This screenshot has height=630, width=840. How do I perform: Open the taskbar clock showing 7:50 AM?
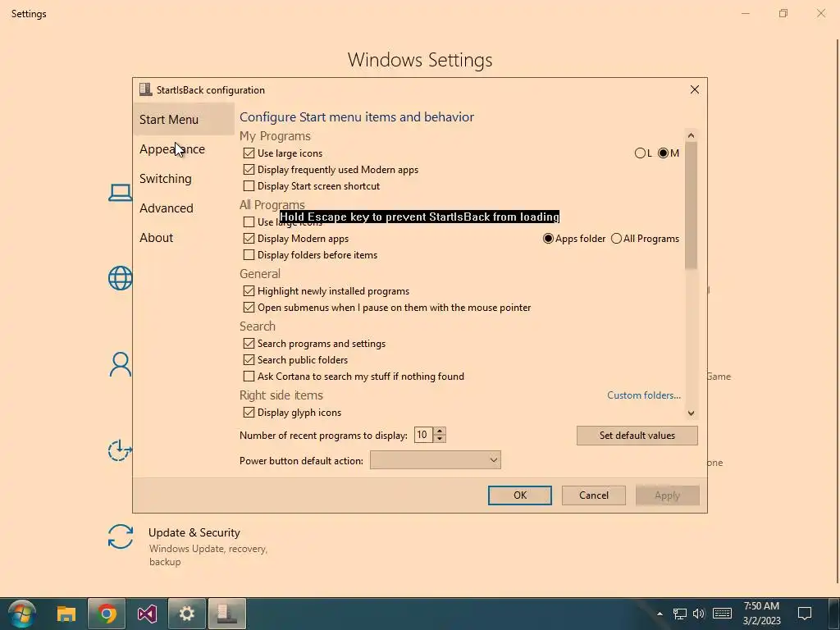[x=761, y=614]
